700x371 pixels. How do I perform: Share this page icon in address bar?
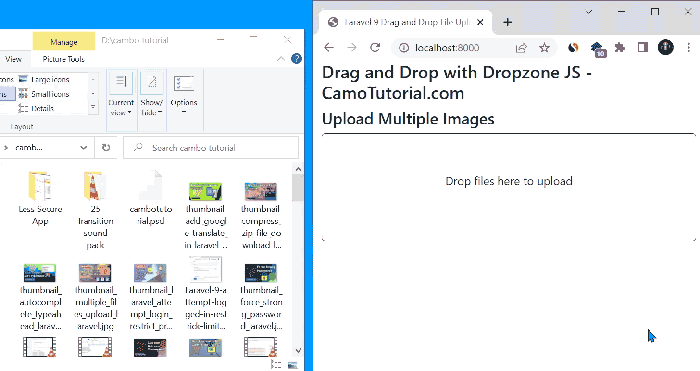[521, 48]
